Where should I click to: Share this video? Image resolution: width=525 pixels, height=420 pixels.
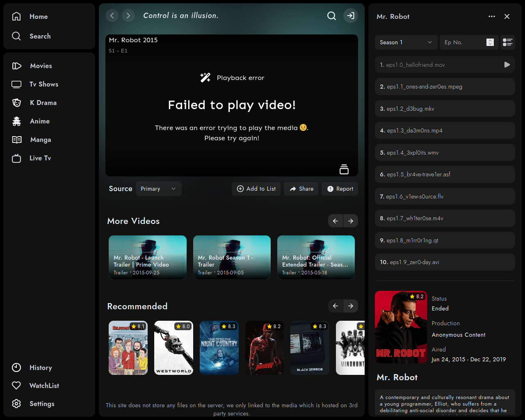(301, 189)
